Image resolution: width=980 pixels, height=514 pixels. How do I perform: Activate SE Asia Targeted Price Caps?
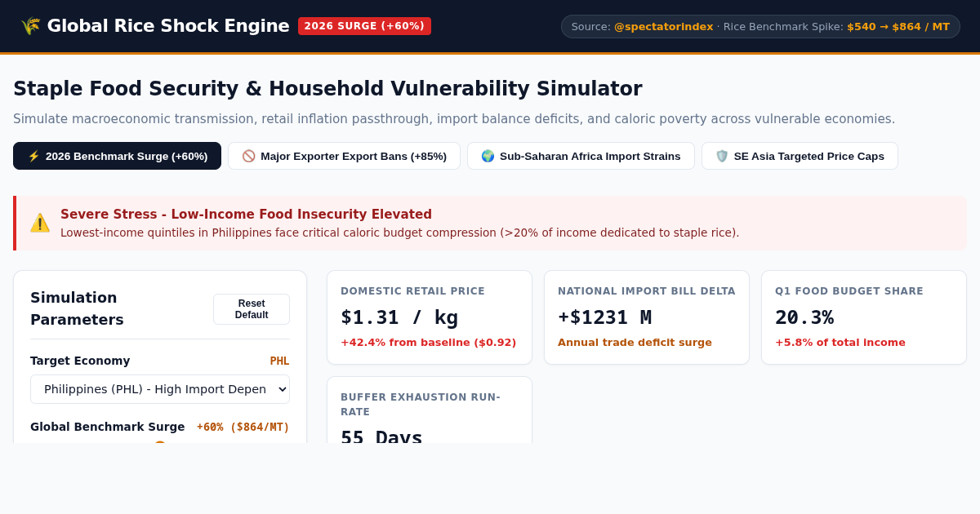[800, 156]
